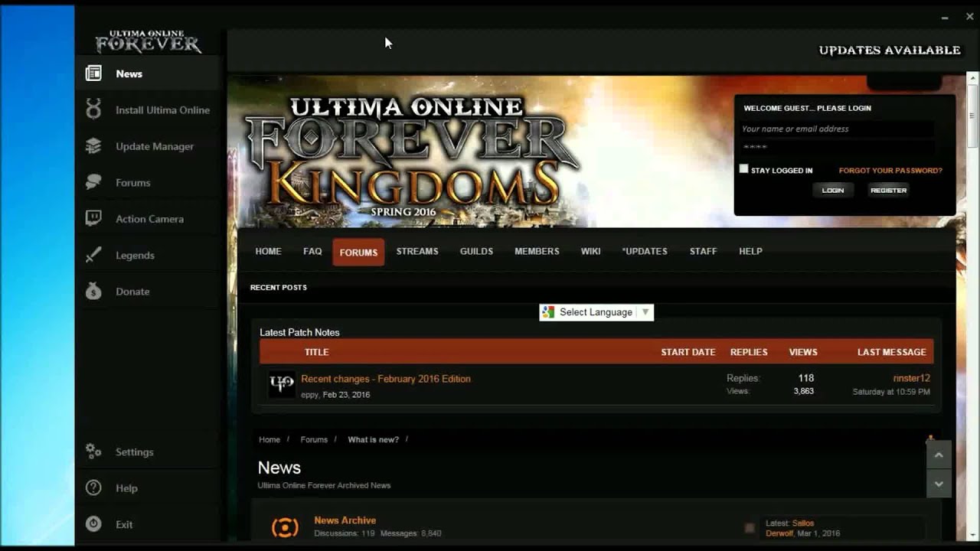Image resolution: width=980 pixels, height=551 pixels.
Task: Click the Help question mark icon
Action: (x=93, y=487)
